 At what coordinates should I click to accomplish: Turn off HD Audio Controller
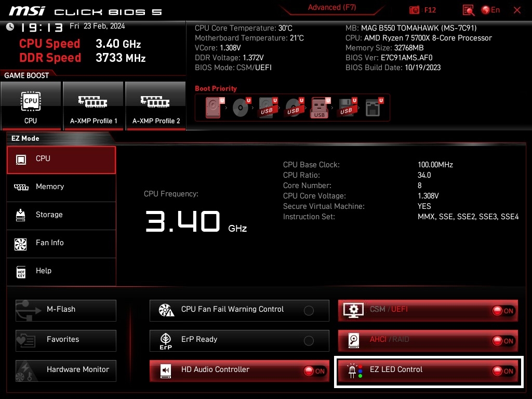239,370
